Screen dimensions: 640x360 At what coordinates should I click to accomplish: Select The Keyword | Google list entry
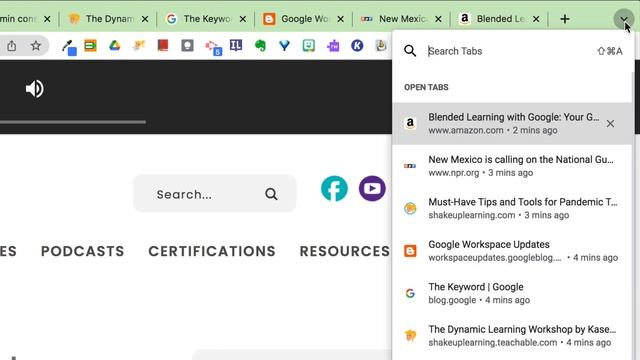click(x=512, y=293)
